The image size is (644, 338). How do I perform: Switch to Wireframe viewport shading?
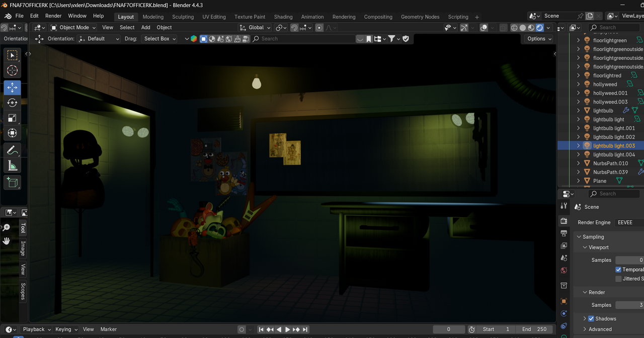[x=514, y=28]
